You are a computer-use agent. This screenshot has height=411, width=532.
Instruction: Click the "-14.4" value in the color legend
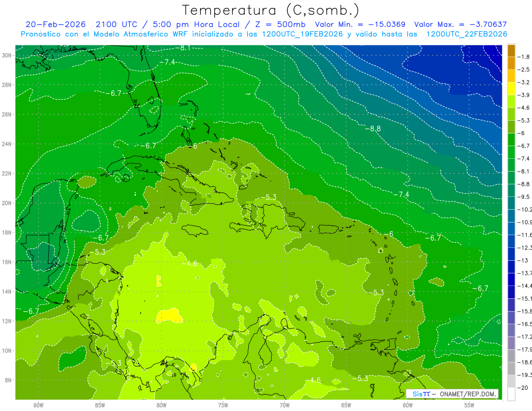click(525, 286)
